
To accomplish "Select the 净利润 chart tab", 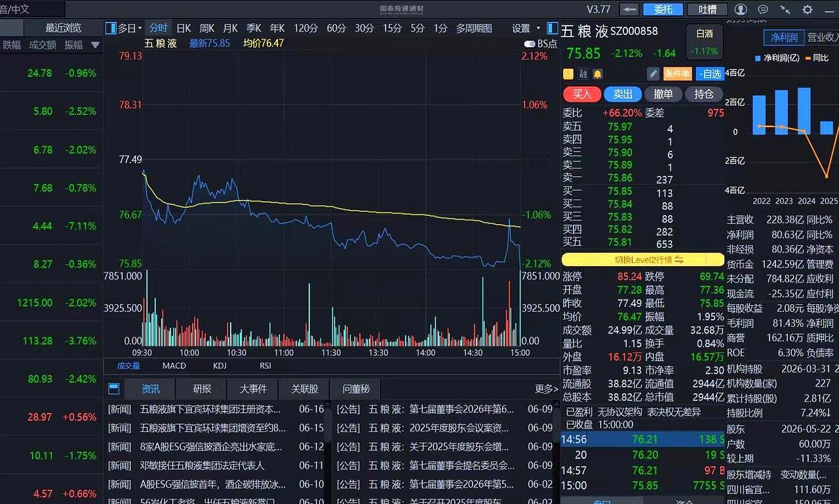I will (784, 37).
